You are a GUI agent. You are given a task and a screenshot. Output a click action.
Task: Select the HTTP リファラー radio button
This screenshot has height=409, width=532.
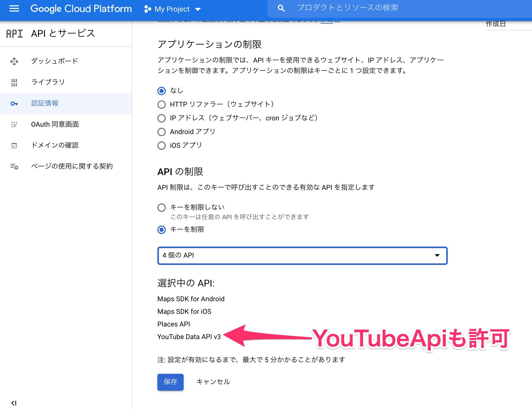(162, 104)
